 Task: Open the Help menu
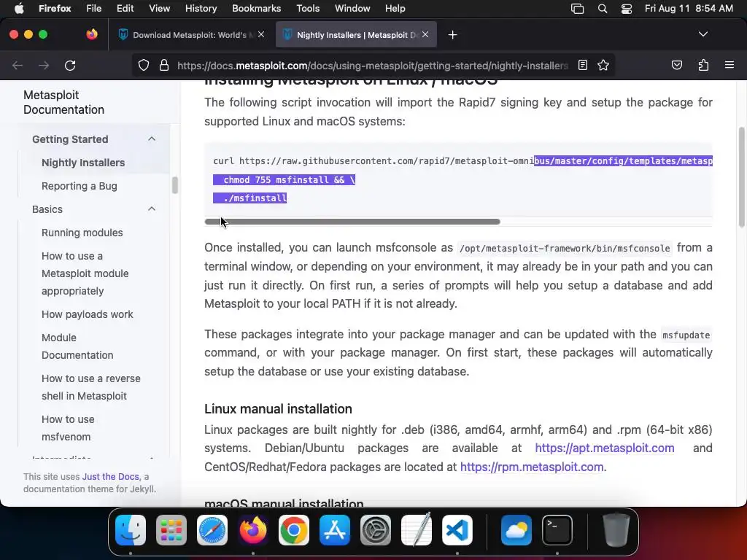click(x=395, y=8)
